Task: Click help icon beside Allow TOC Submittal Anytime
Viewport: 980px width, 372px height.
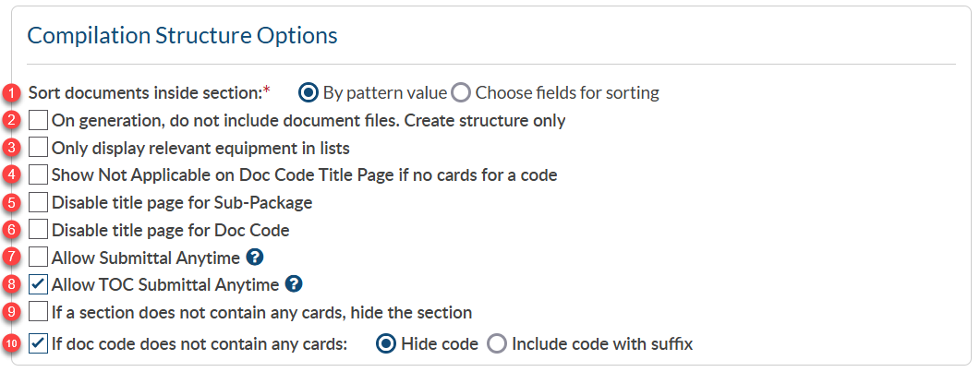Action: pos(294,284)
